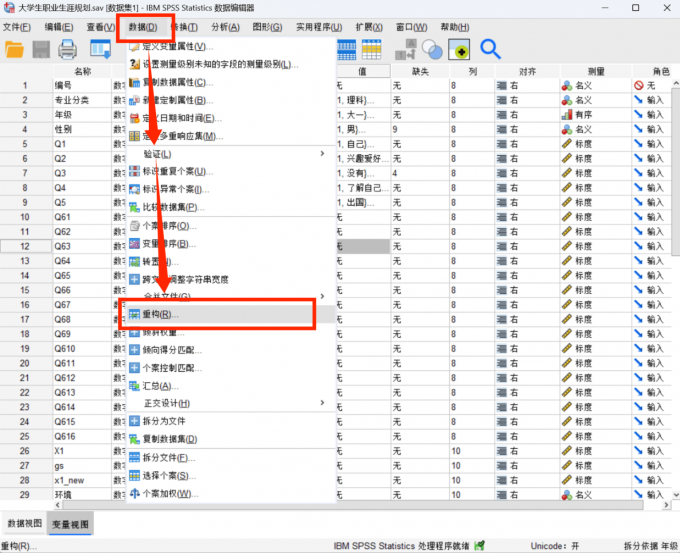Image resolution: width=680 pixels, height=553 pixels.
Task: Select the x1_new name cell
Action: coord(82,480)
